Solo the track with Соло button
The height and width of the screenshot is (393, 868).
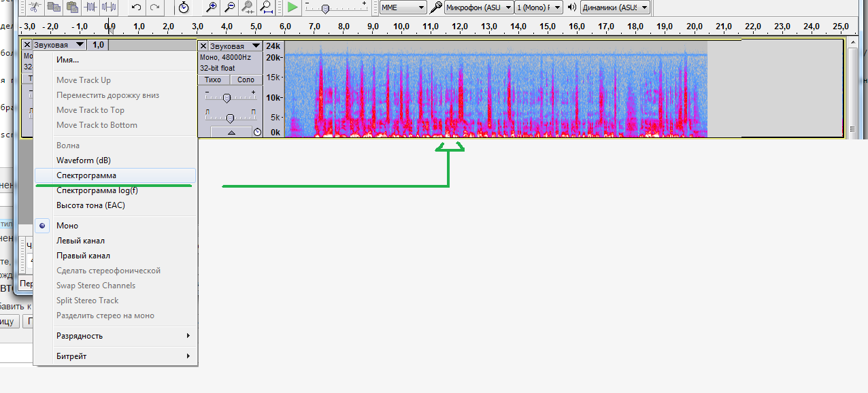pyautogui.click(x=246, y=80)
